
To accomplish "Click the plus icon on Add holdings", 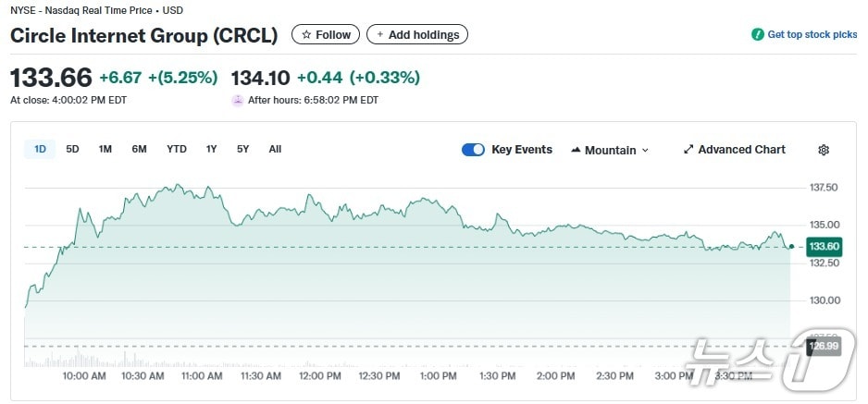I will 379,35.
